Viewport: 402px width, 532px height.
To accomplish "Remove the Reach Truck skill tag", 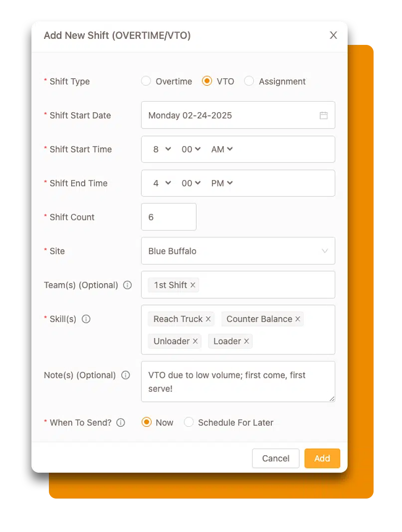I will point(208,319).
